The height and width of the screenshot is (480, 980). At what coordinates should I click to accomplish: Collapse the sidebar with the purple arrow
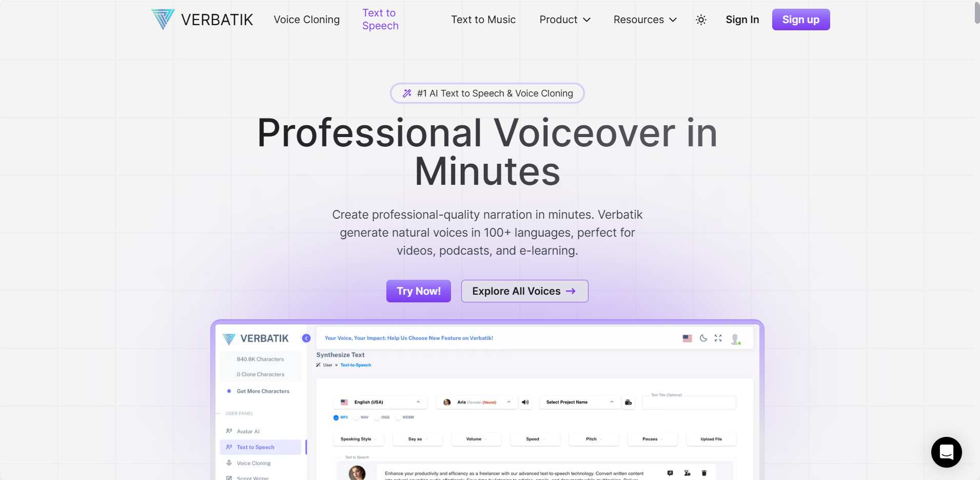coord(306,338)
